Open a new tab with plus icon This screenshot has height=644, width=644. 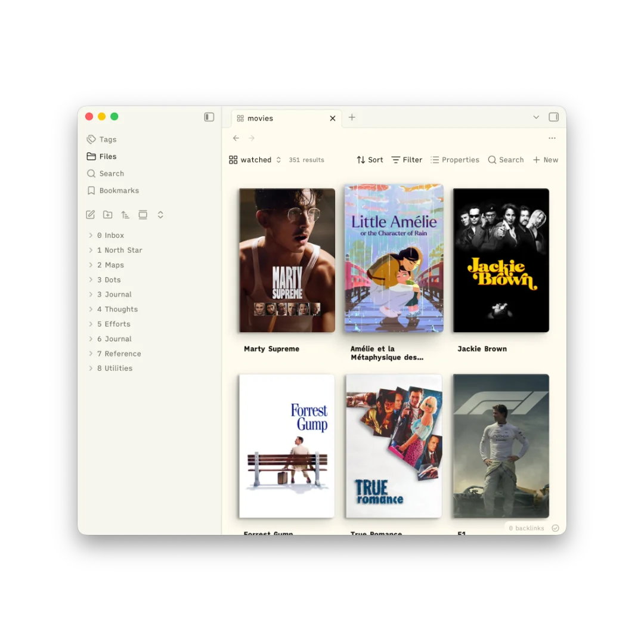pyautogui.click(x=352, y=117)
